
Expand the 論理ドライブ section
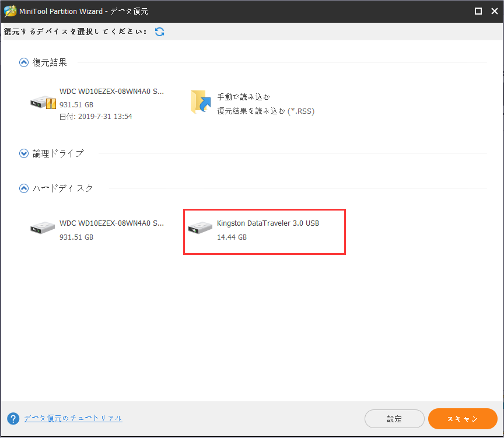coord(24,153)
